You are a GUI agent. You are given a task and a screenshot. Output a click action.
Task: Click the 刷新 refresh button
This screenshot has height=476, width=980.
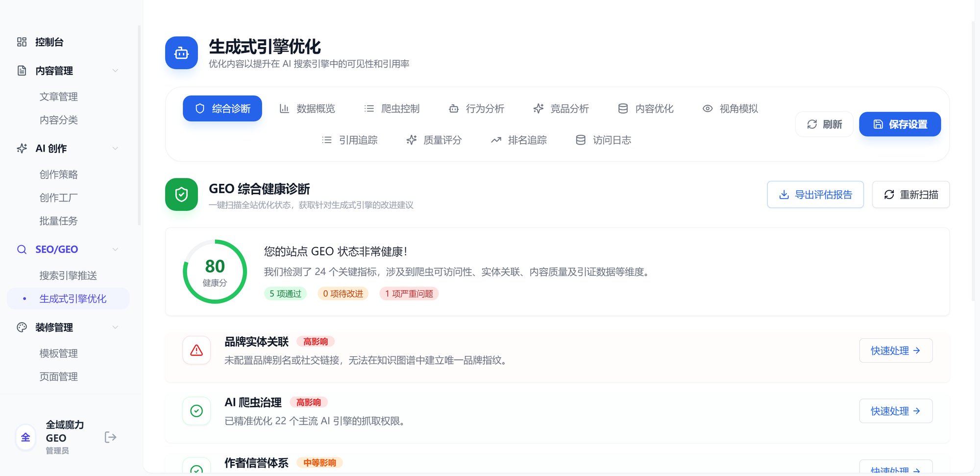[824, 125]
